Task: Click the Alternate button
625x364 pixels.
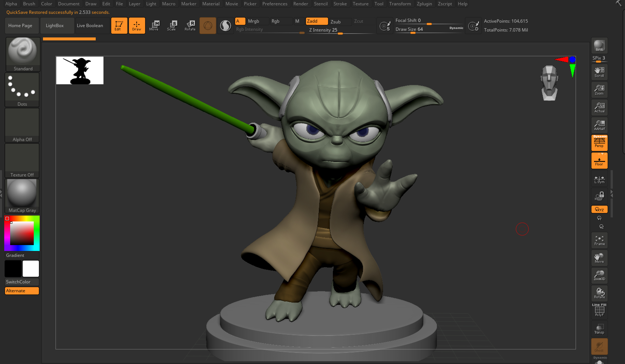Action: (x=22, y=291)
